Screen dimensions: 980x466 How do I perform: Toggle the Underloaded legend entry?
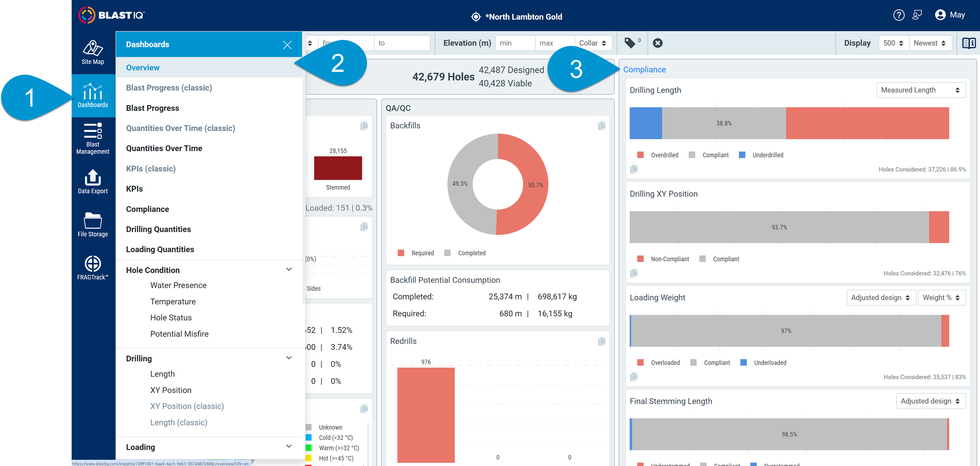click(763, 363)
